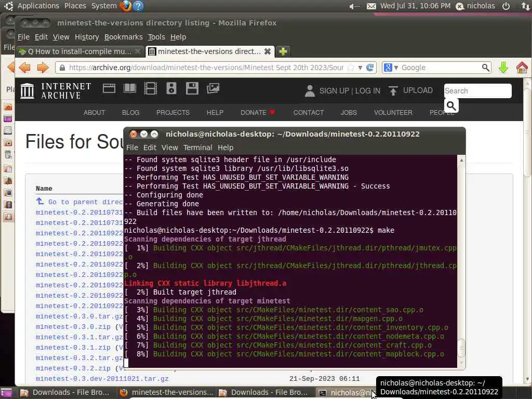This screenshot has width=532, height=399.
Task: Click the volume speaker icon in top panel
Action: (x=354, y=6)
